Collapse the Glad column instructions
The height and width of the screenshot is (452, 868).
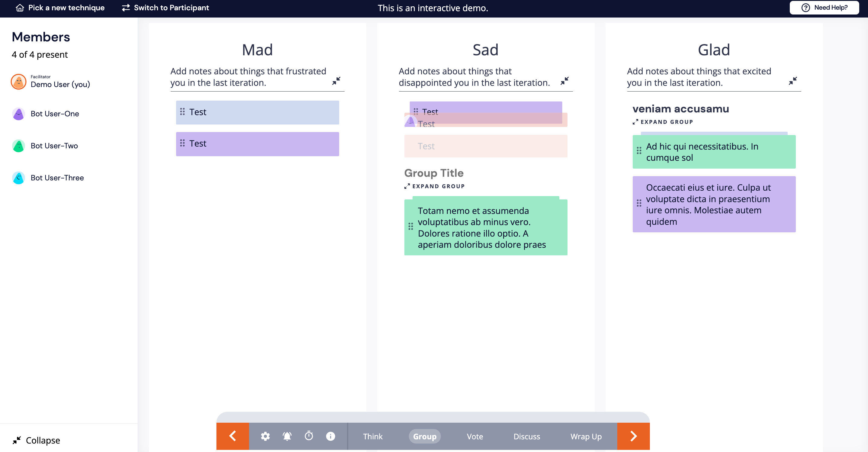[793, 81]
